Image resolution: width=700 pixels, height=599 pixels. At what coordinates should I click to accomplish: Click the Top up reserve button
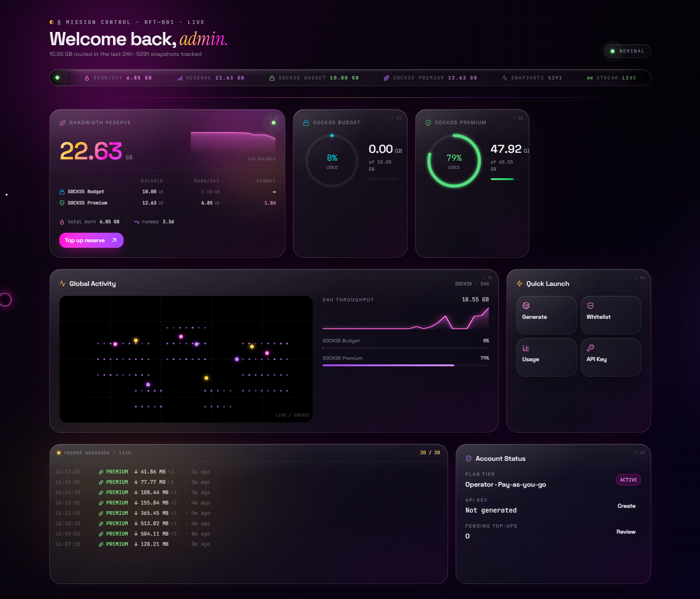click(x=91, y=240)
